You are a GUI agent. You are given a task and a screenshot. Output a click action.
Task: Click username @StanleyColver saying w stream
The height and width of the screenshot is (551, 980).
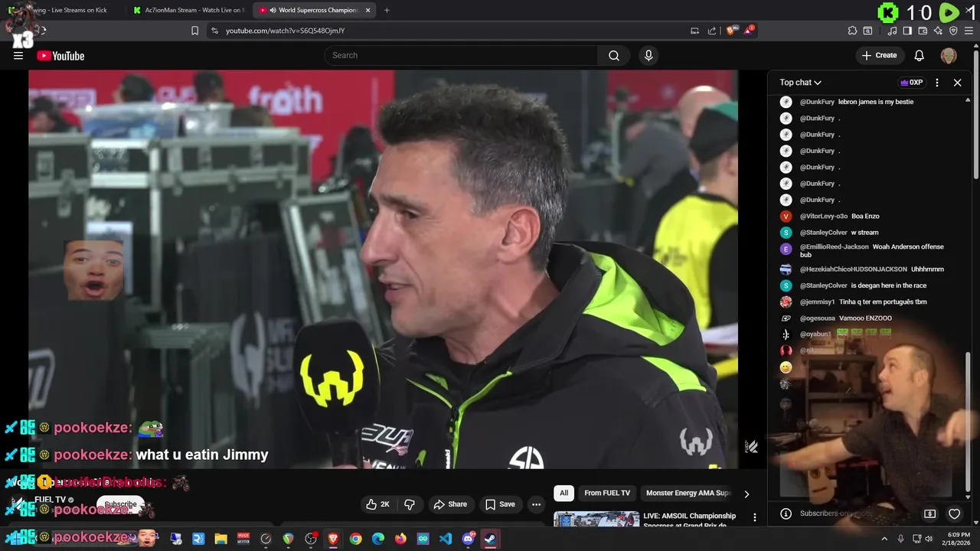[824, 233]
